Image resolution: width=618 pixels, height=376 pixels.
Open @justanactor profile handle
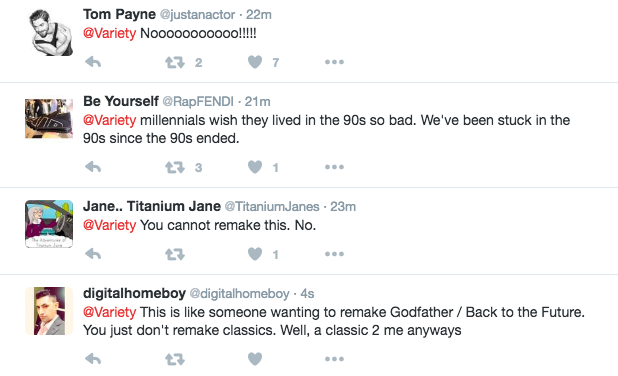coord(197,15)
